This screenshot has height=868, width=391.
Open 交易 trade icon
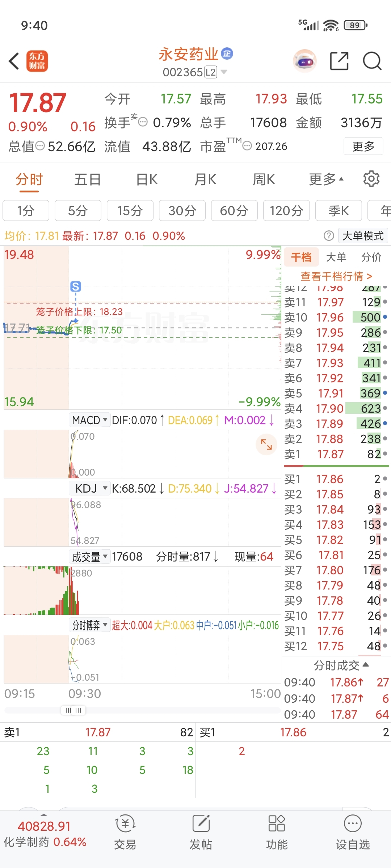pos(125,832)
